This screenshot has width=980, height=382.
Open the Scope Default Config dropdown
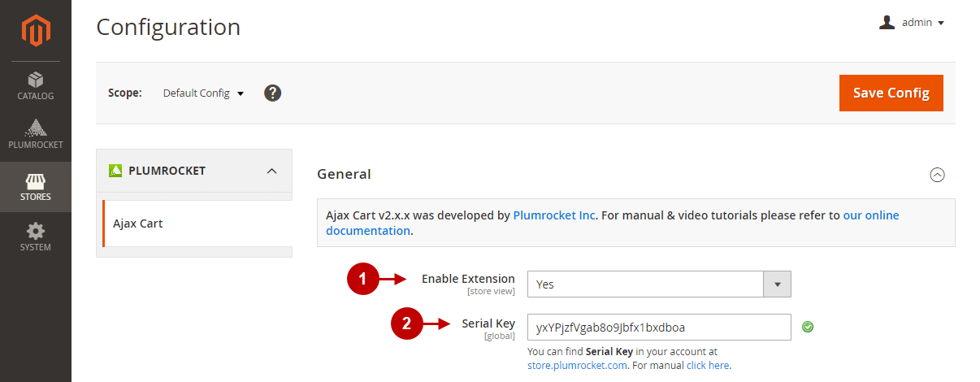203,93
